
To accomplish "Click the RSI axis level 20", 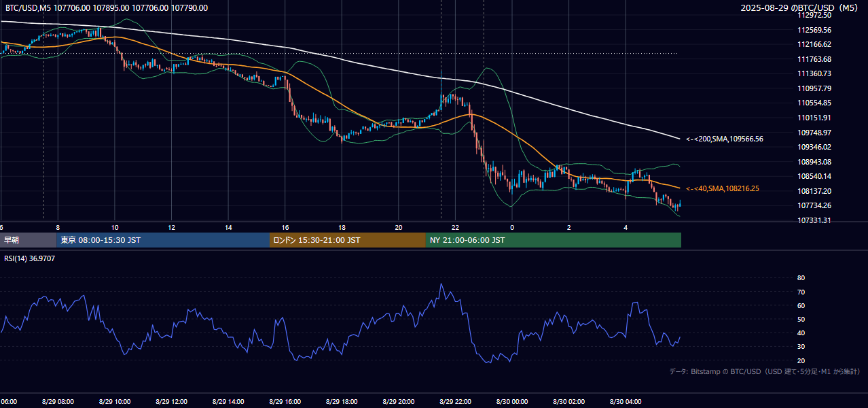I will [x=801, y=360].
